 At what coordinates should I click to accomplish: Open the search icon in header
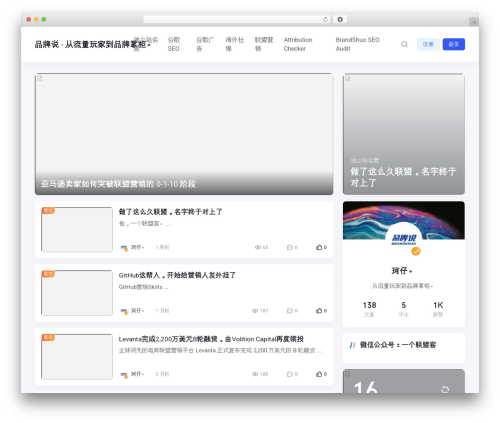coord(404,44)
